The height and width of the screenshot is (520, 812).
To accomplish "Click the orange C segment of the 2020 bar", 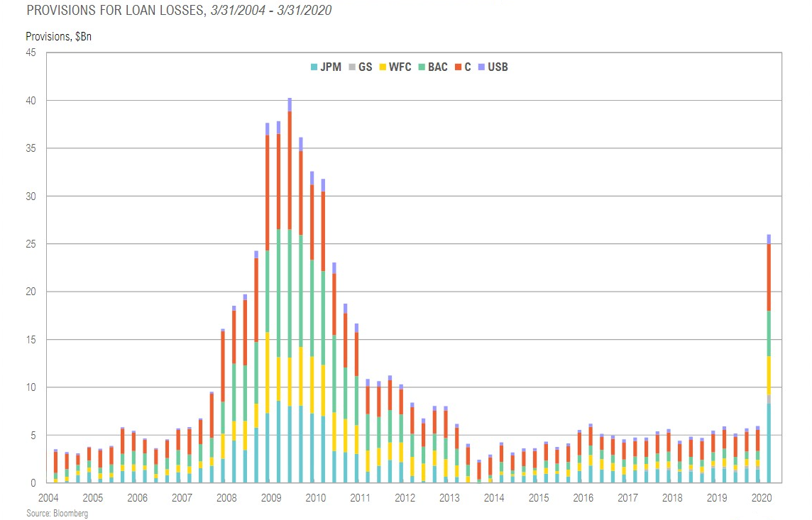I will point(769,277).
